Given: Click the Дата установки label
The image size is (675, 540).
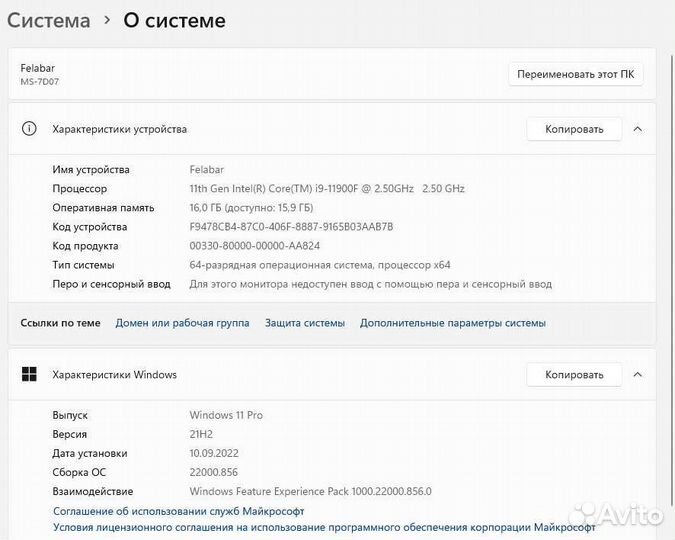Looking at the screenshot, I should coord(90,453).
